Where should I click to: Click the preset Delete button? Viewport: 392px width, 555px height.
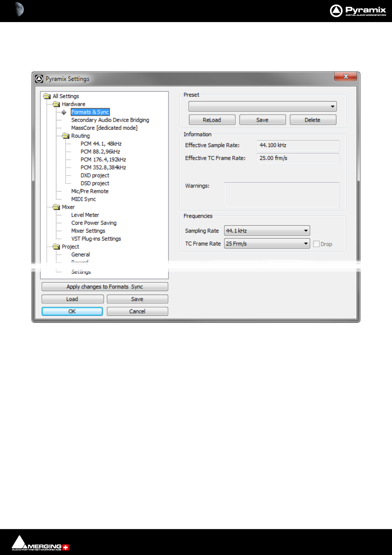[313, 120]
